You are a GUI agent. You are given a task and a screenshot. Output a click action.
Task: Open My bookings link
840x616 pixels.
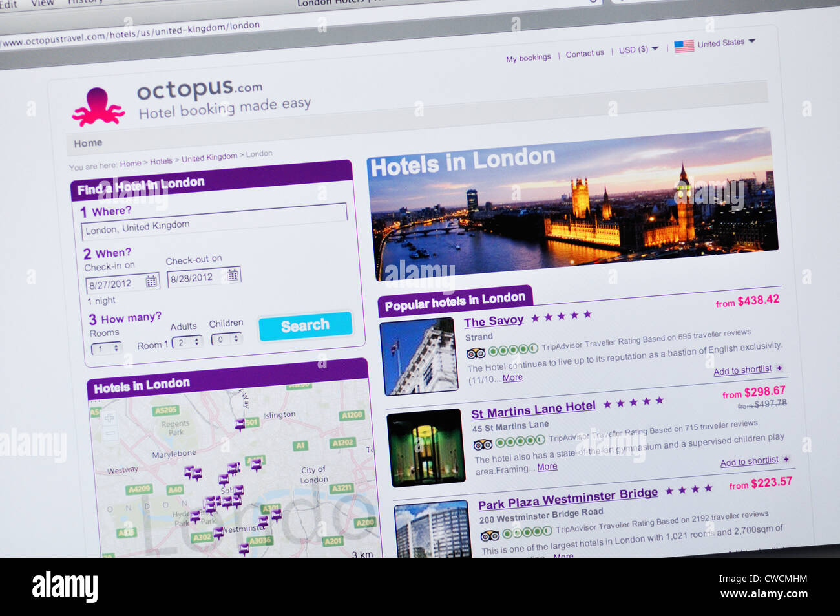529,58
